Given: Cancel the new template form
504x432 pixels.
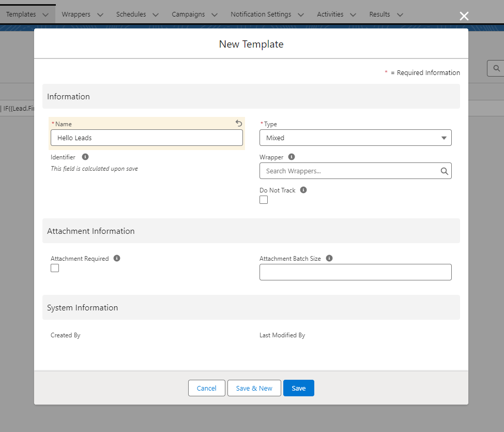Looking at the screenshot, I should [206, 388].
